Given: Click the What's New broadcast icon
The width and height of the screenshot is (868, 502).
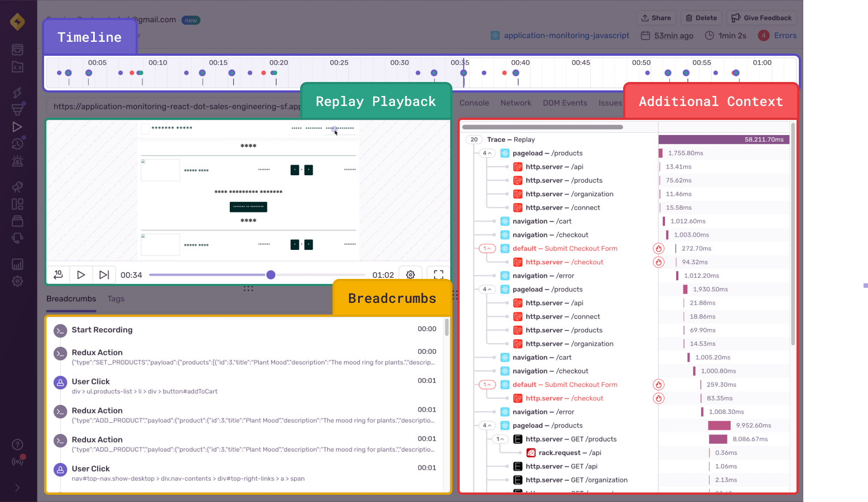Looking at the screenshot, I should click(x=17, y=461).
